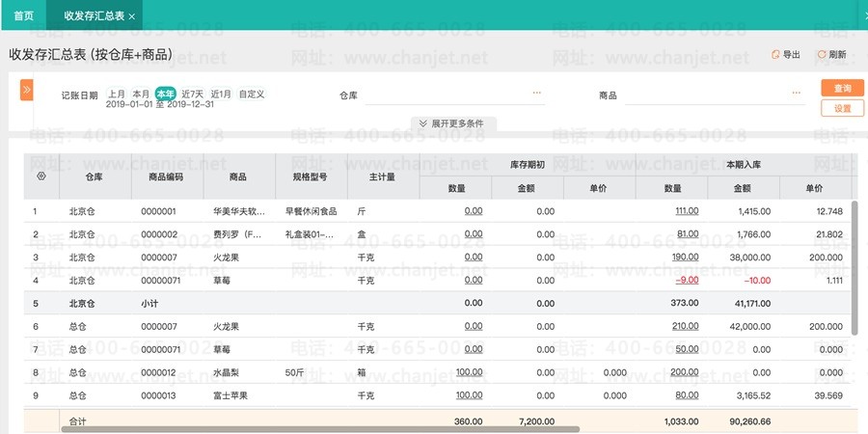868x434 pixels.
Task: Click the 小计 subtotal row label
Action: click(x=150, y=304)
